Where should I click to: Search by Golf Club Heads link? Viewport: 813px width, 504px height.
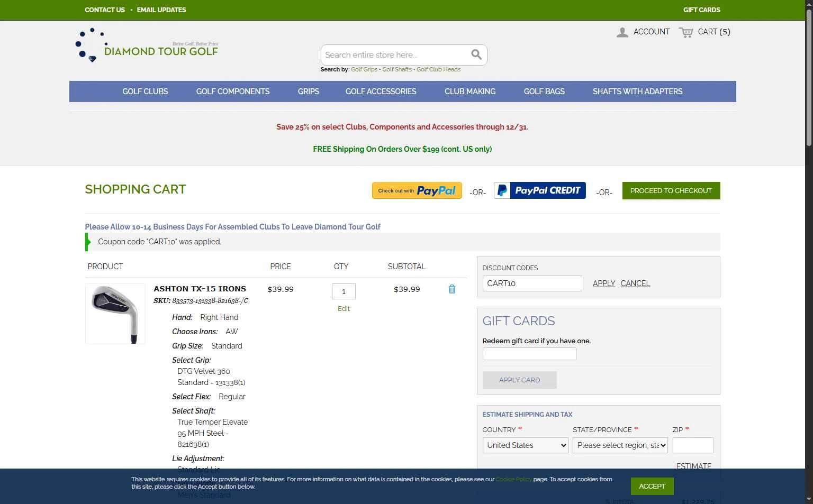[x=438, y=69]
